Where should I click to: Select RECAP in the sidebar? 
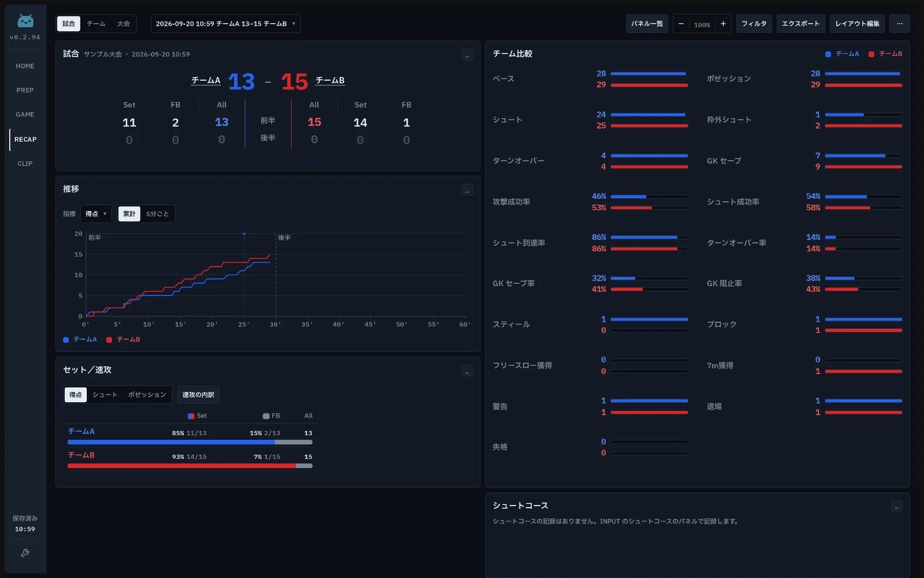[x=25, y=140]
